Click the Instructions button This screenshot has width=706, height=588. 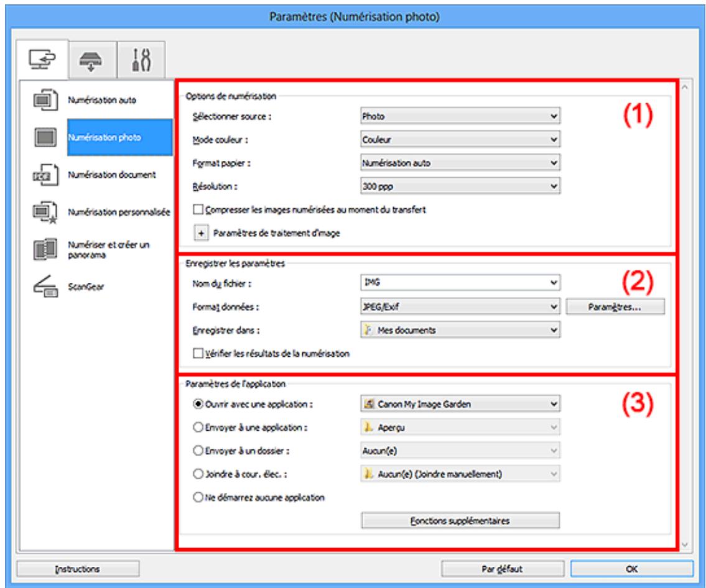[78, 569]
